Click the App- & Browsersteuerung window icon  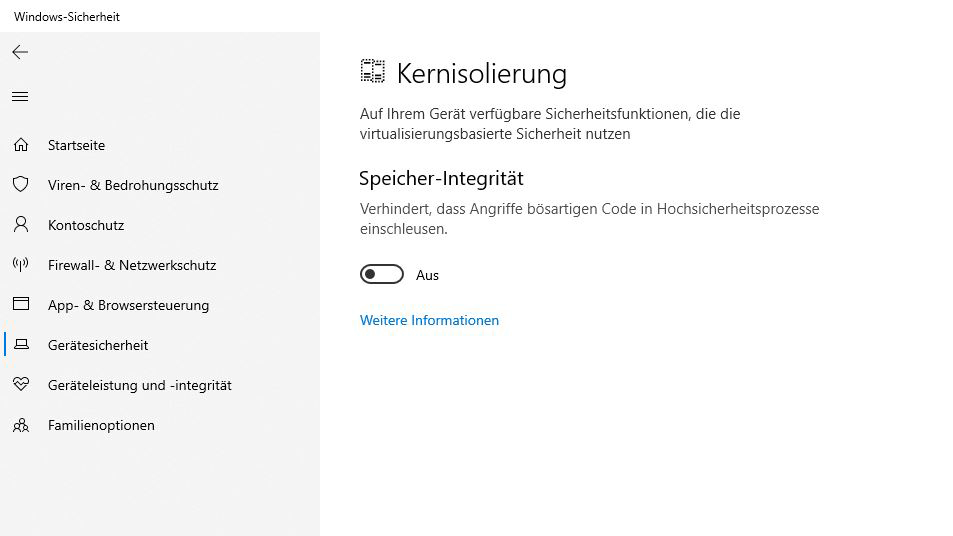pos(20,305)
